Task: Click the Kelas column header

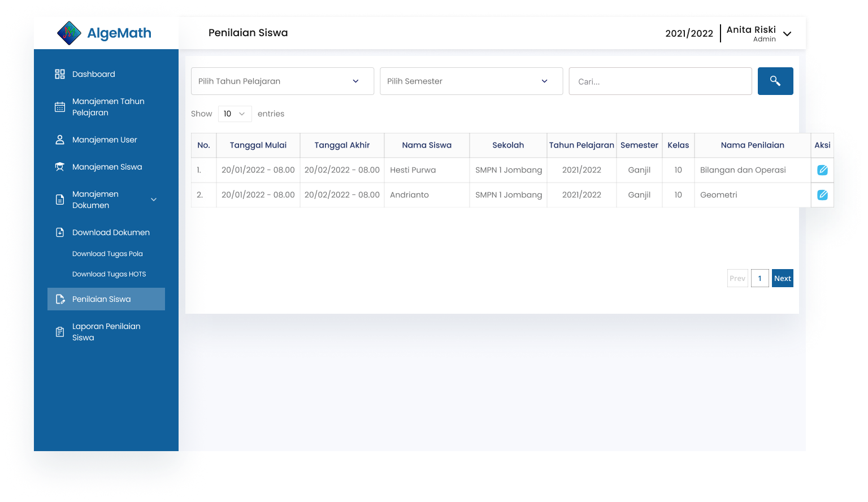Action: tap(678, 145)
